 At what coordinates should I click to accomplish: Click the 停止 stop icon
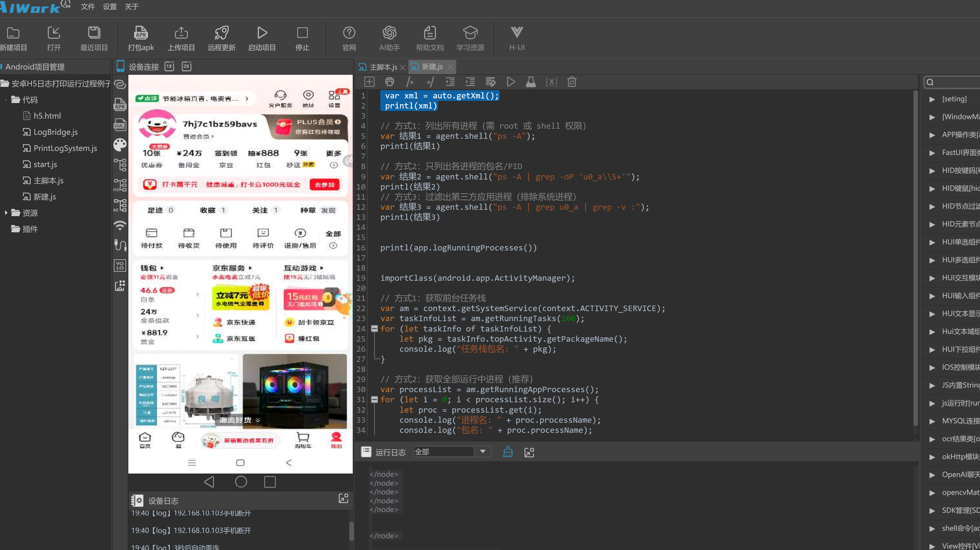coord(303,38)
